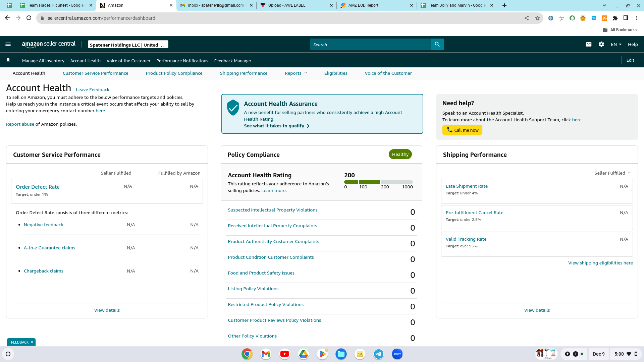Open Performance Notifications in favorites bar
644x362 pixels.
click(182, 61)
